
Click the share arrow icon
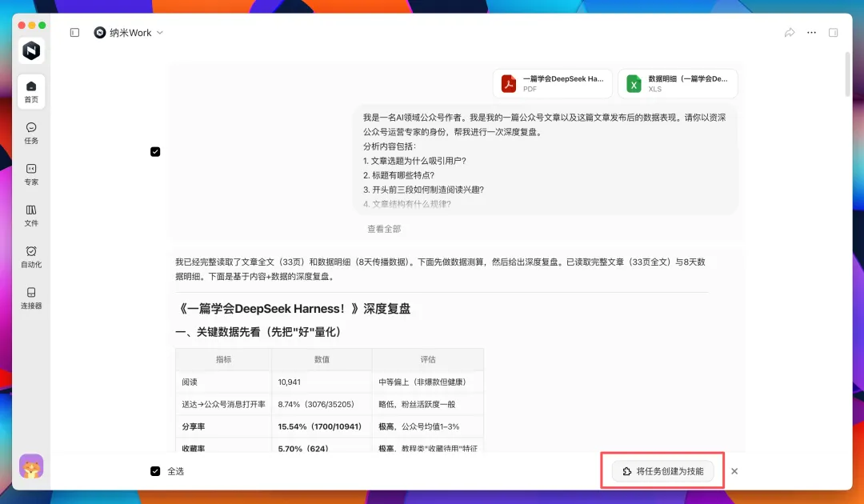coord(790,33)
